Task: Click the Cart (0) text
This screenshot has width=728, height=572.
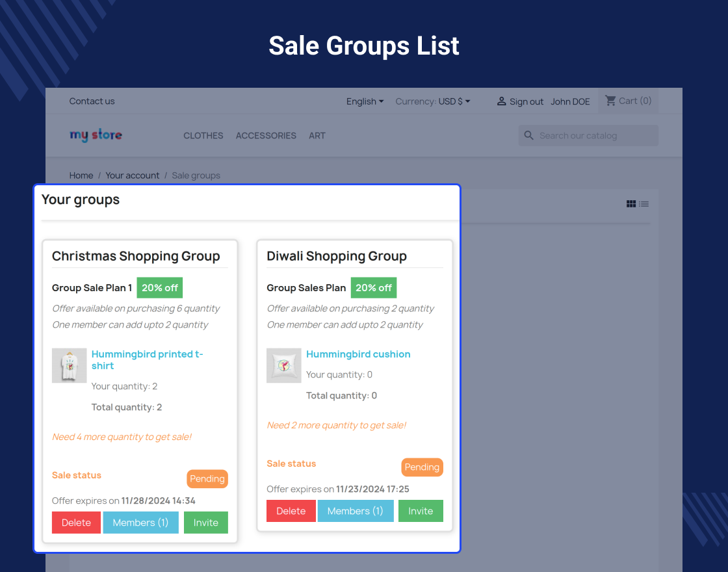Action: (x=635, y=101)
